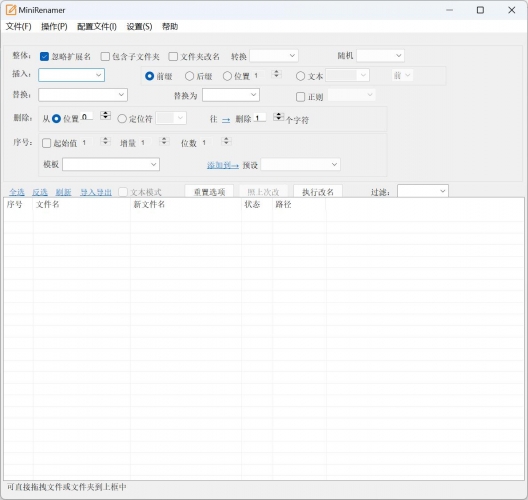This screenshot has width=528, height=500.
Task: Click the 状态 column header
Action: (257, 204)
